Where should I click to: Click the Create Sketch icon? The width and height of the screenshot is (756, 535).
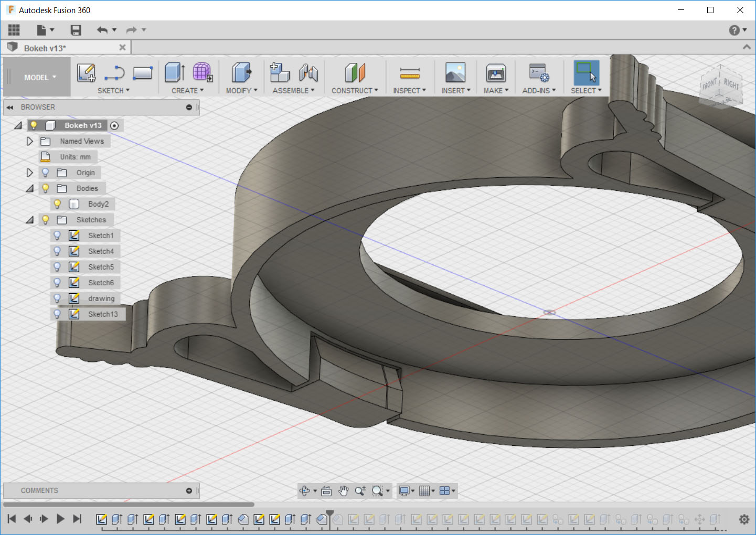[x=86, y=72]
